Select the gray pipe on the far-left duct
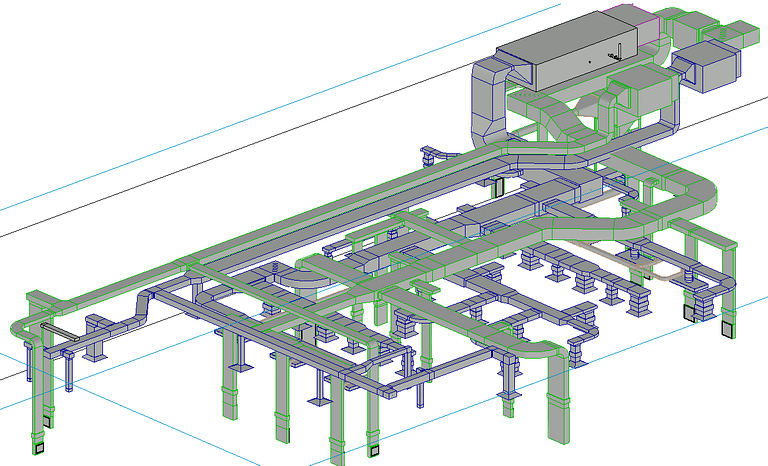Screen dimensions: 768x466 (x=58, y=331)
